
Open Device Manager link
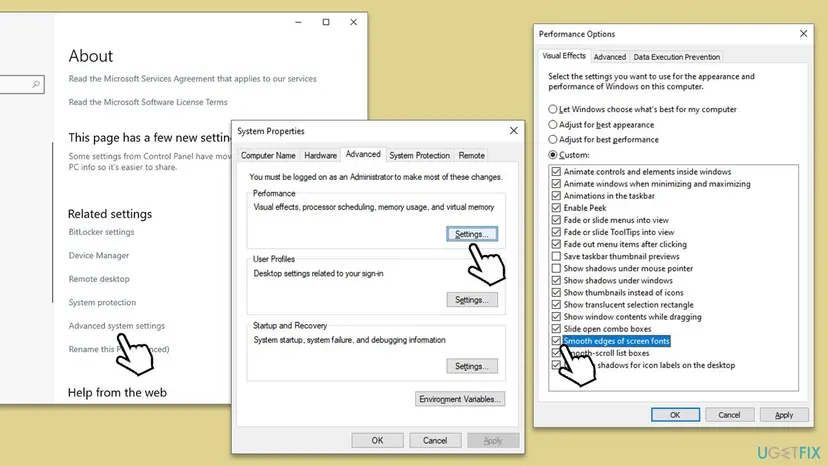click(99, 256)
